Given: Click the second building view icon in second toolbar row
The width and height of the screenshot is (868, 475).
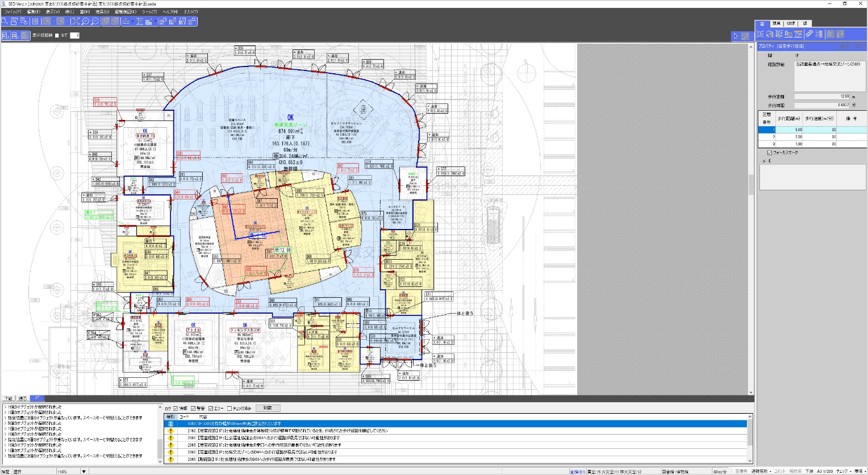Looking at the screenshot, I should 15,35.
